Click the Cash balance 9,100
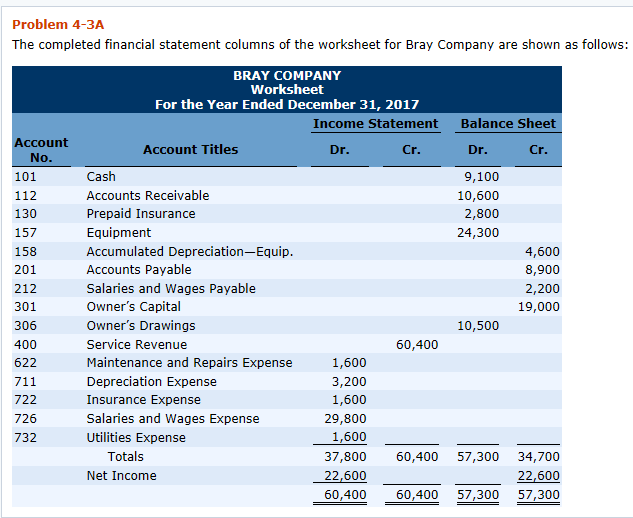Screen dimensions: 633x518 [482, 177]
